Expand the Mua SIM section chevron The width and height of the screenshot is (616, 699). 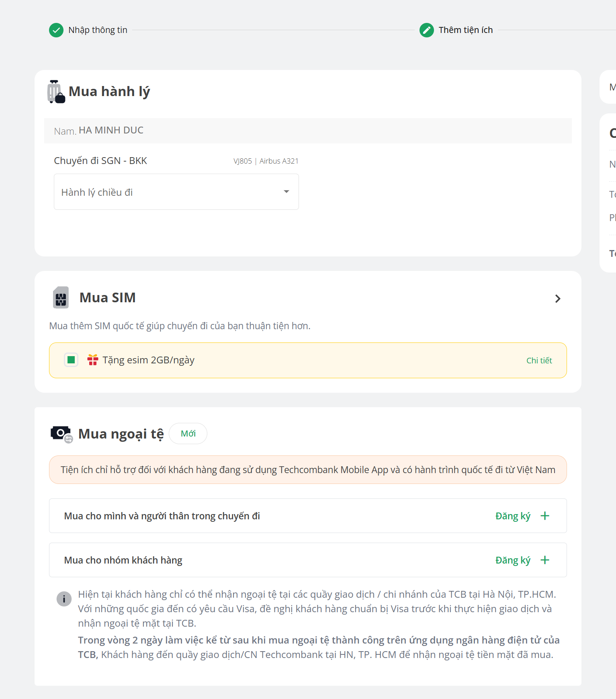pos(557,299)
